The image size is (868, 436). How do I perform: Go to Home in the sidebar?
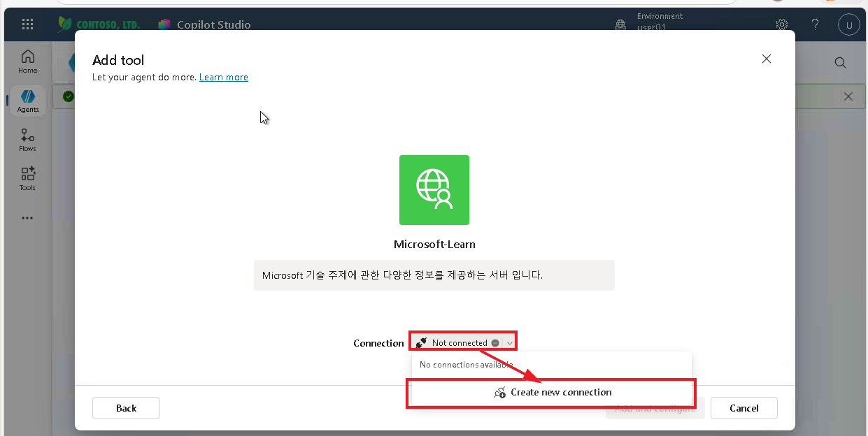[x=28, y=61]
